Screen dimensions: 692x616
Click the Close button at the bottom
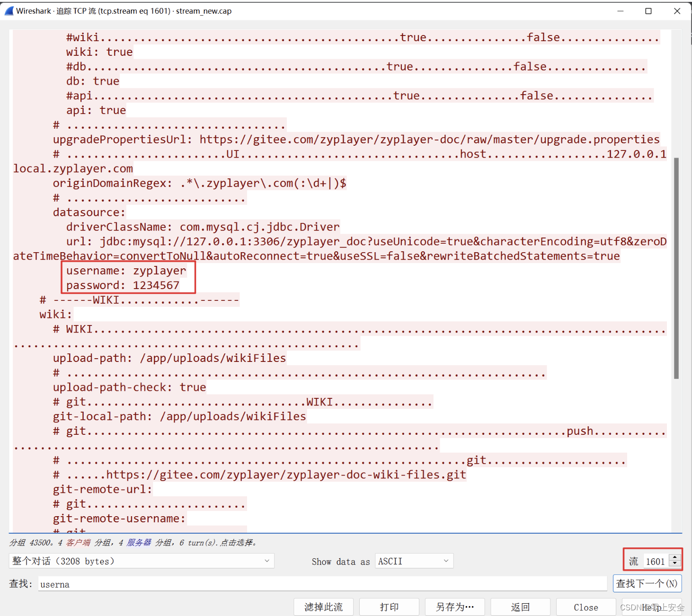pos(586,607)
